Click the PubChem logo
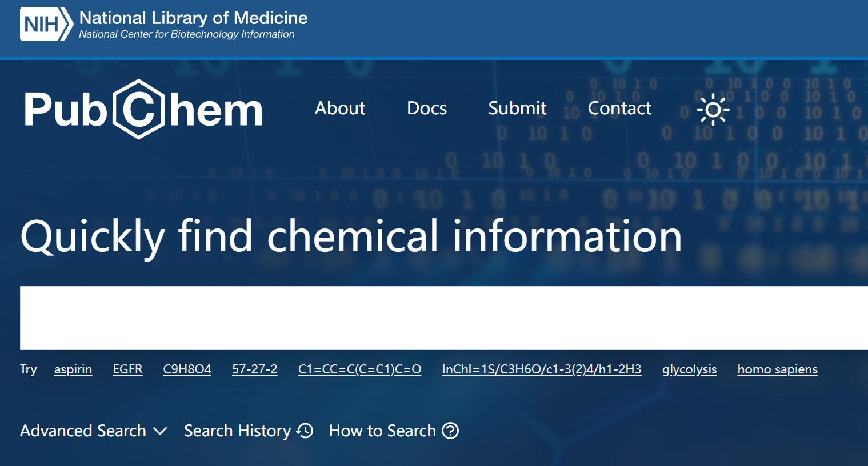Viewport: 868px width, 466px height. pyautogui.click(x=143, y=109)
